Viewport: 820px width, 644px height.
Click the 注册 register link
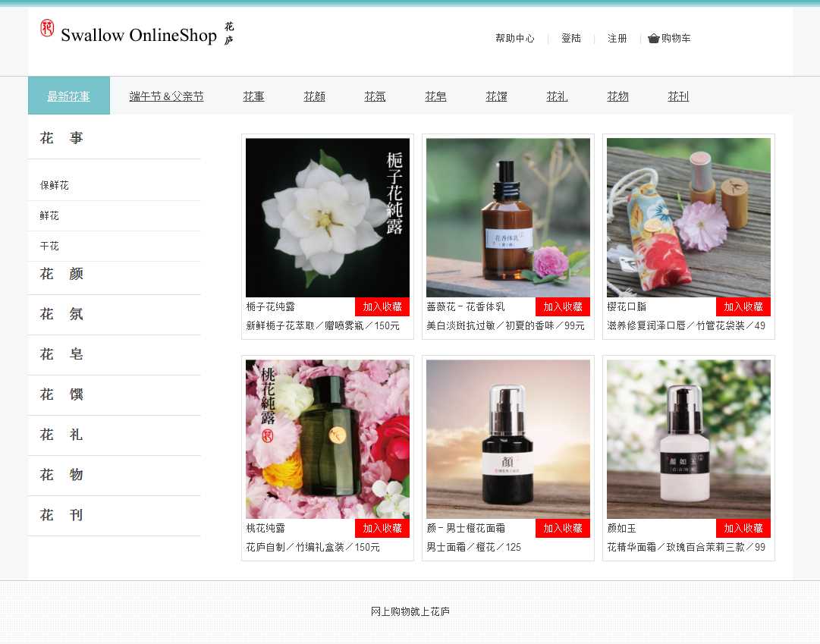(x=617, y=39)
